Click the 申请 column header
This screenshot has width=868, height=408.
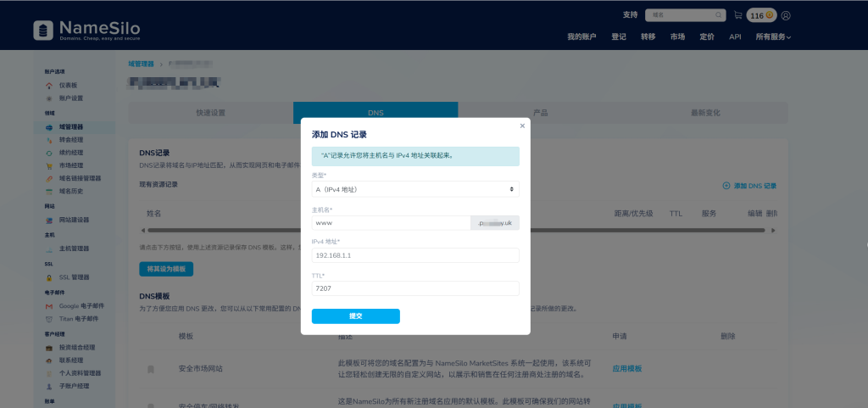[x=620, y=337]
